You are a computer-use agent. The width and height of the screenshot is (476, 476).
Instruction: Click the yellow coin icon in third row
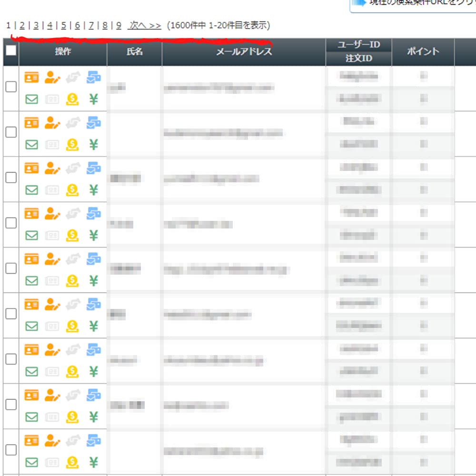coord(72,190)
